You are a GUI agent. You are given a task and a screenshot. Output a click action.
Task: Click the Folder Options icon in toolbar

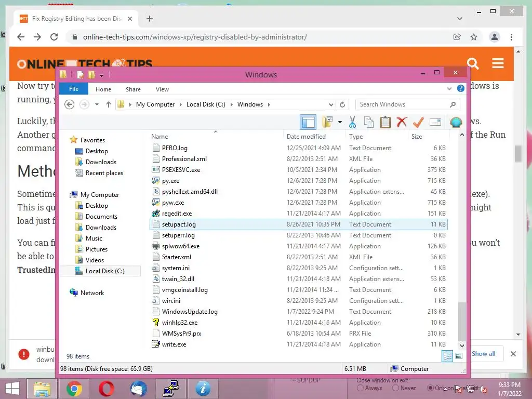[x=327, y=122]
